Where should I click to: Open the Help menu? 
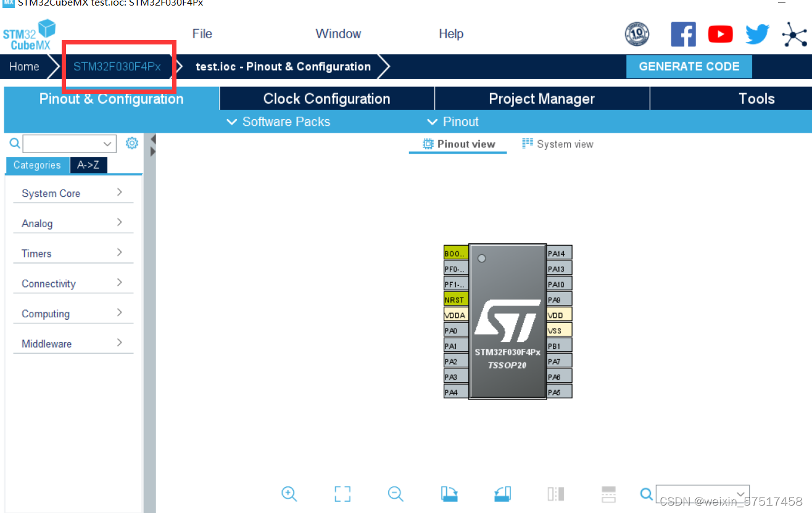(x=451, y=34)
